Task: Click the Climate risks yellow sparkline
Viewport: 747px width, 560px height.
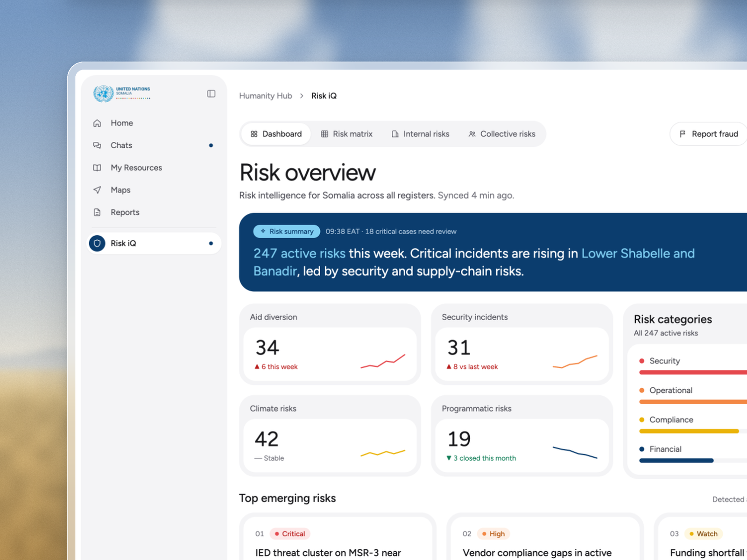Action: tap(383, 453)
